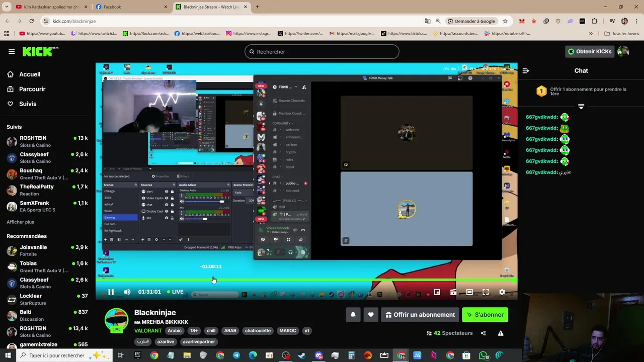644x362 pixels.
Task: Select the MAROC tag
Action: [288, 331]
